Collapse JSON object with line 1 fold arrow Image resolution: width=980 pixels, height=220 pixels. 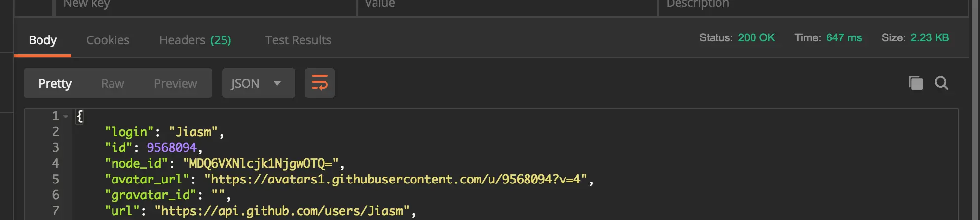(x=66, y=116)
